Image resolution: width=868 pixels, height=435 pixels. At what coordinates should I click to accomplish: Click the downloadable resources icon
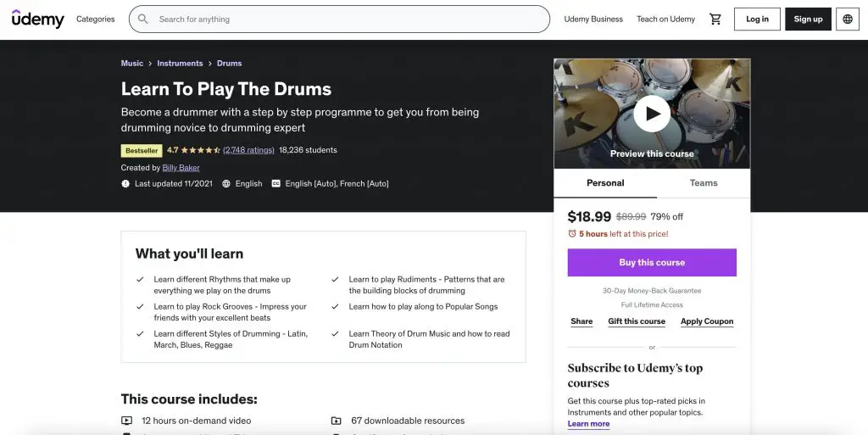coord(336,421)
